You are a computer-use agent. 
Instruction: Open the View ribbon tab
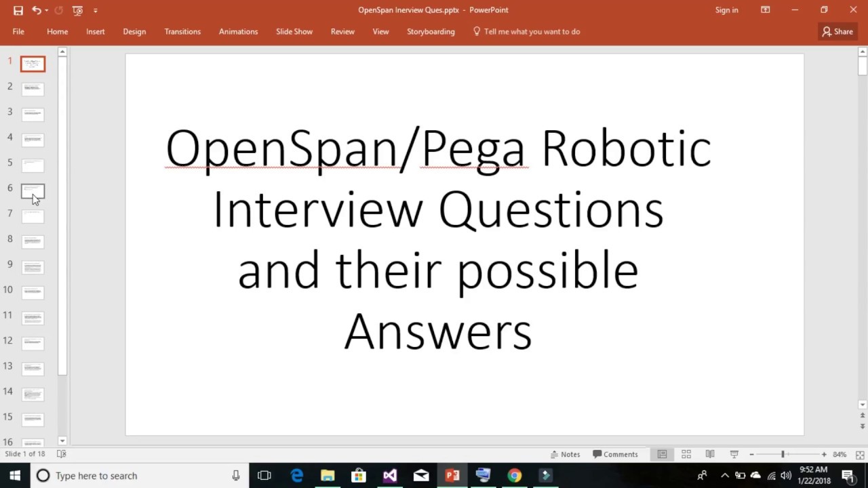(x=380, y=31)
